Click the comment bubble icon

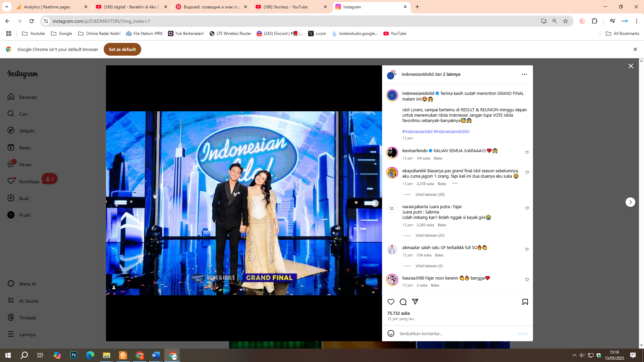403,302
